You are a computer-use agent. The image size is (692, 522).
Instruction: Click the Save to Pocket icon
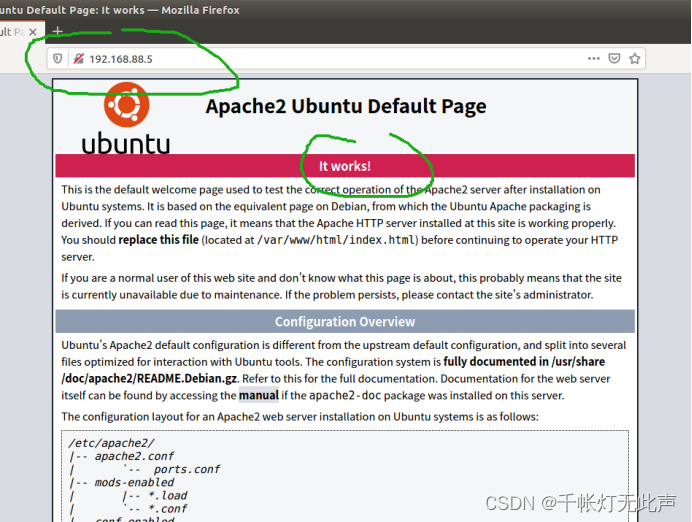614,58
